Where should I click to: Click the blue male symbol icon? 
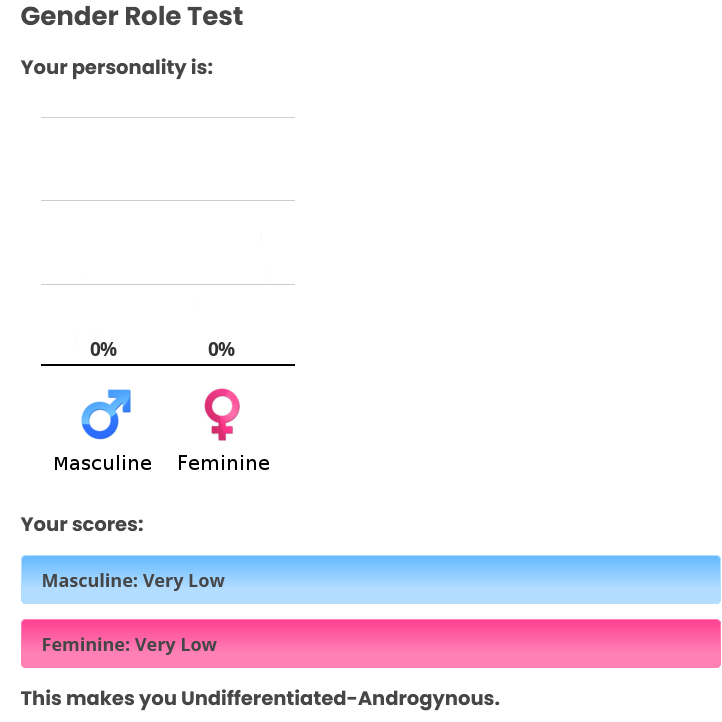coord(106,414)
